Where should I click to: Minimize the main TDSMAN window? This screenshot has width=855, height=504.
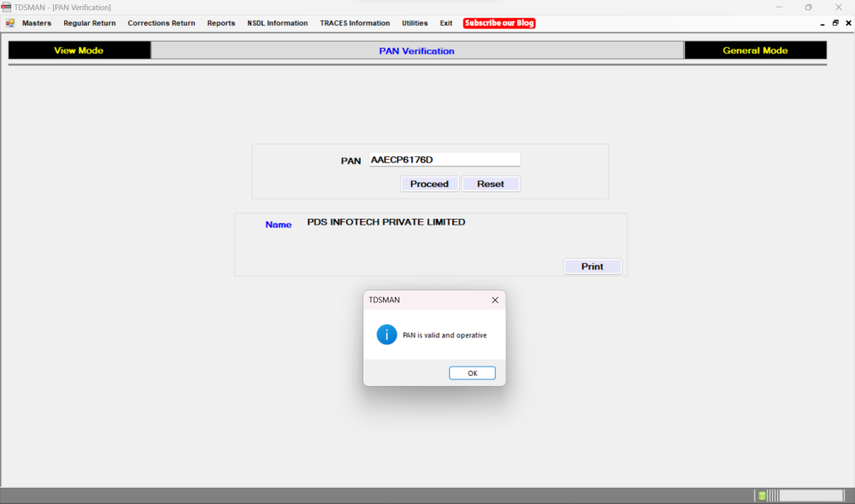(x=779, y=7)
